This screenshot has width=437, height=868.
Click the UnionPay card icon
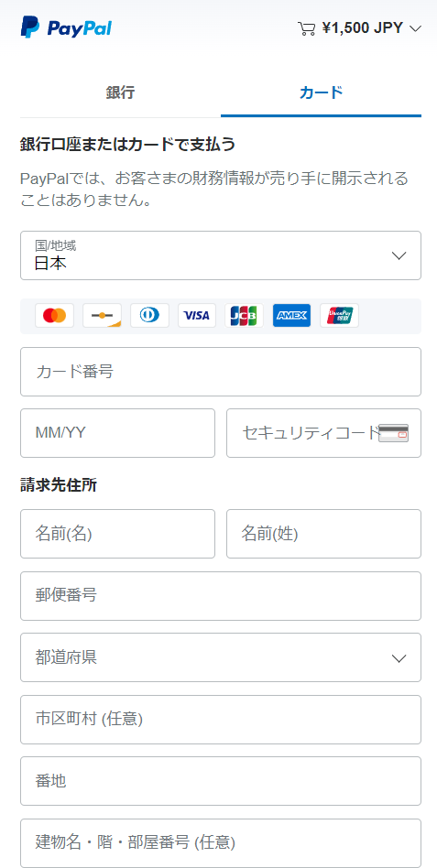click(x=339, y=316)
